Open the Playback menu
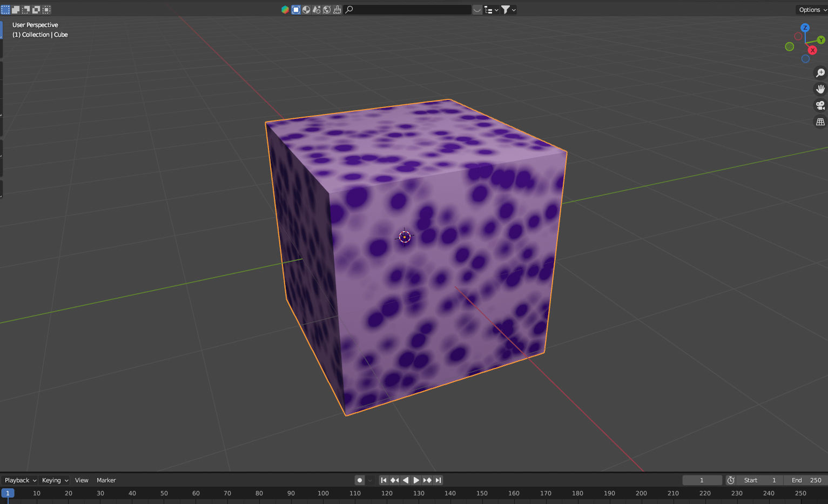This screenshot has height=504, width=828. [18, 480]
